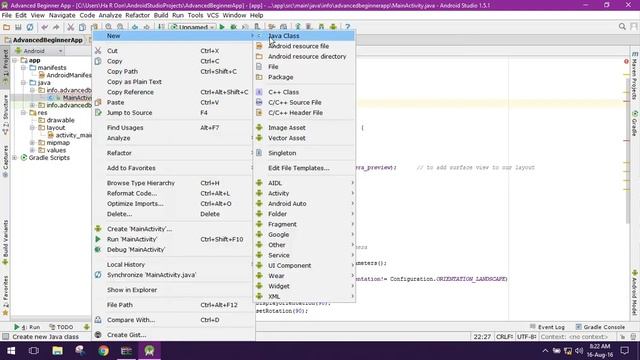Select Java Class in New submenu

(304, 36)
